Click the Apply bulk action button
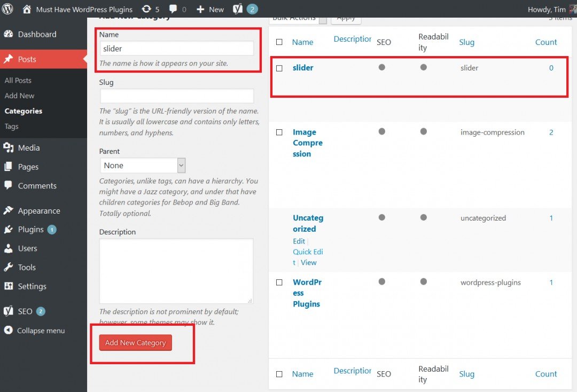 click(x=346, y=21)
